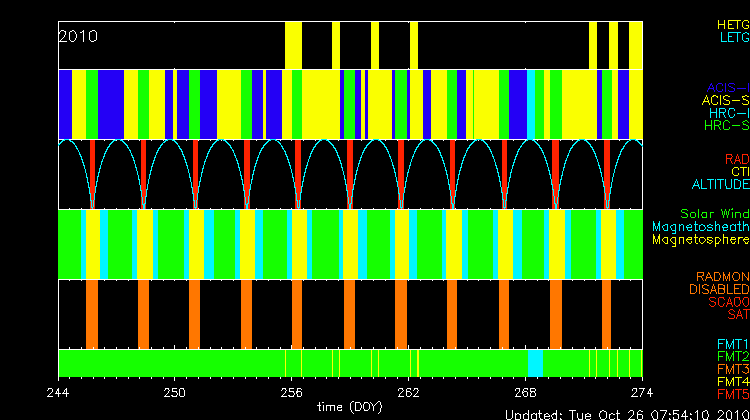Viewport: 750px width, 420px height.
Task: Click the ALTITUDE legend label
Action: pyautogui.click(x=720, y=185)
